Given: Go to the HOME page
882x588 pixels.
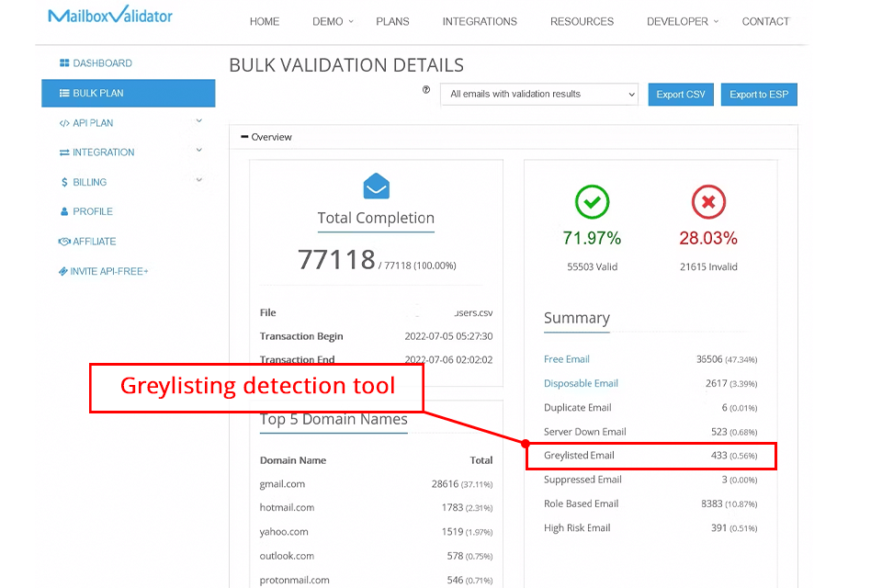Looking at the screenshot, I should [x=265, y=21].
